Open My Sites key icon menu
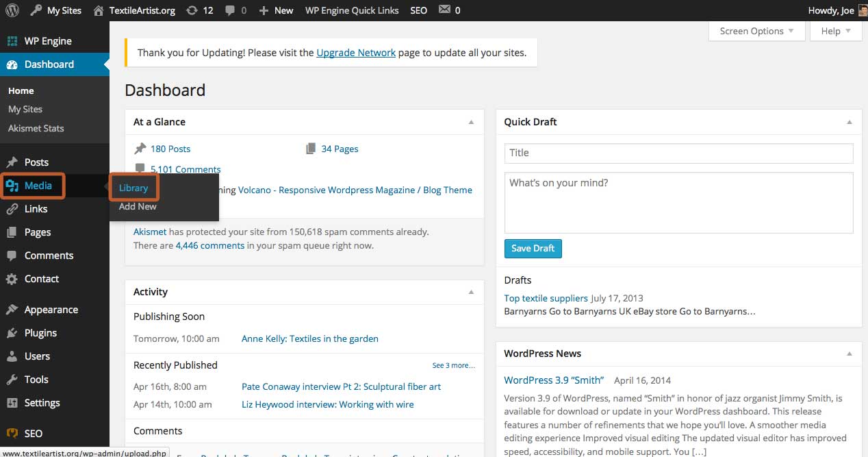This screenshot has height=457, width=868. coord(37,10)
